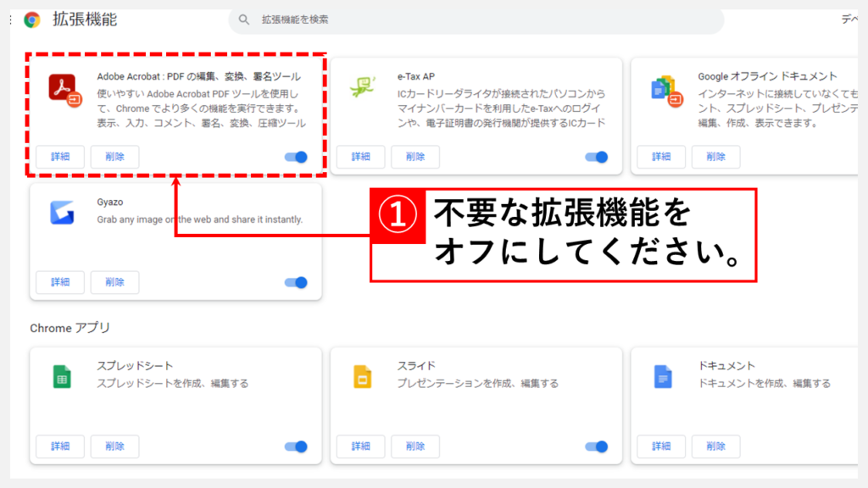Click the green Sheets app icon
The height and width of the screenshot is (488, 868).
(62, 377)
